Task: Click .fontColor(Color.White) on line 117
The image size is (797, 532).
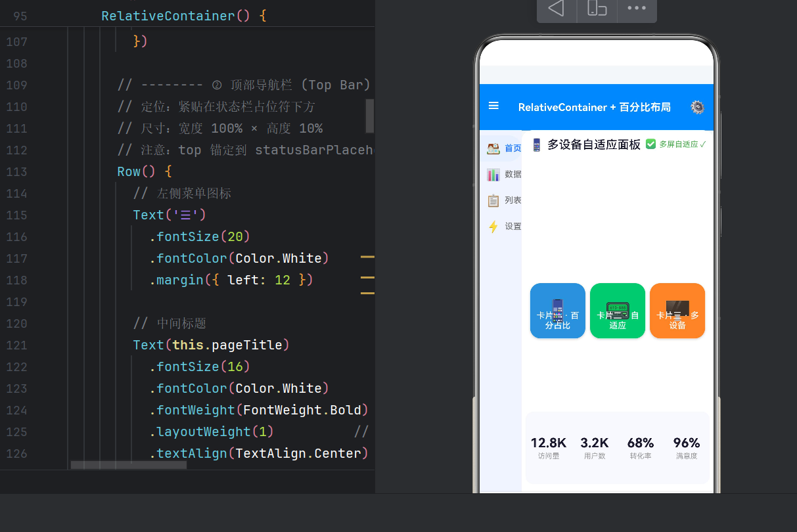Action: tap(239, 258)
